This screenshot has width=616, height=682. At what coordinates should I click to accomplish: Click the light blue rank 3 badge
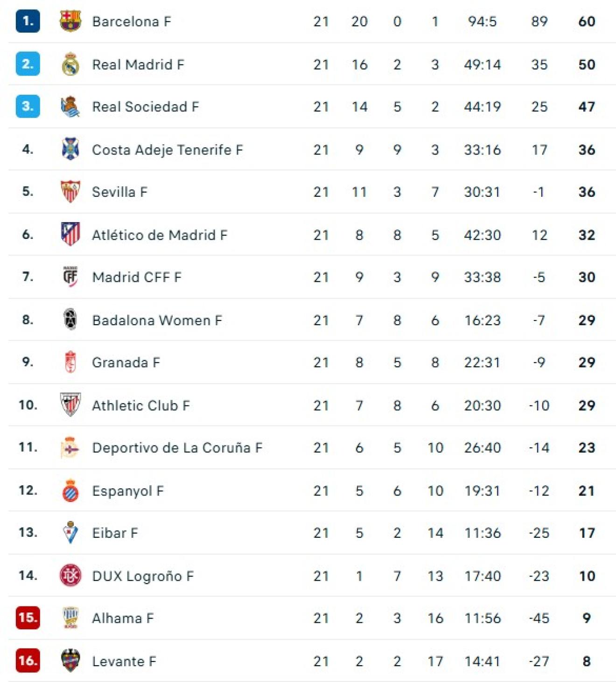[x=28, y=106]
